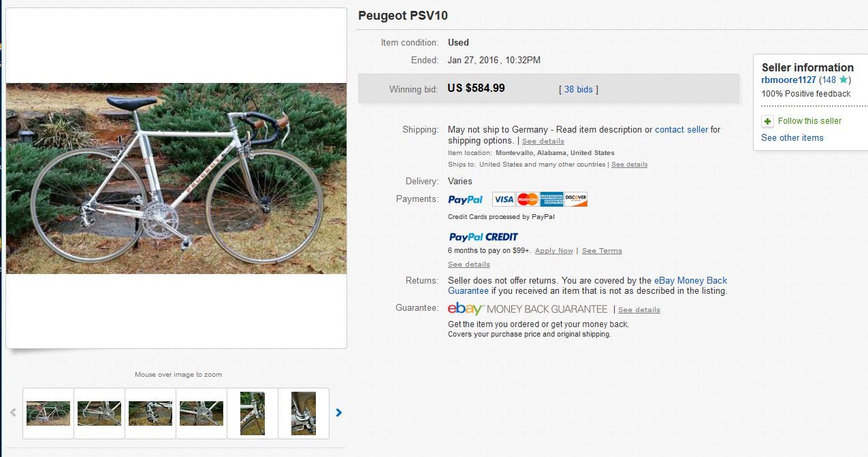Click the PayPal Credit logo
Viewport: 868px width, 457px height.
coord(483,237)
